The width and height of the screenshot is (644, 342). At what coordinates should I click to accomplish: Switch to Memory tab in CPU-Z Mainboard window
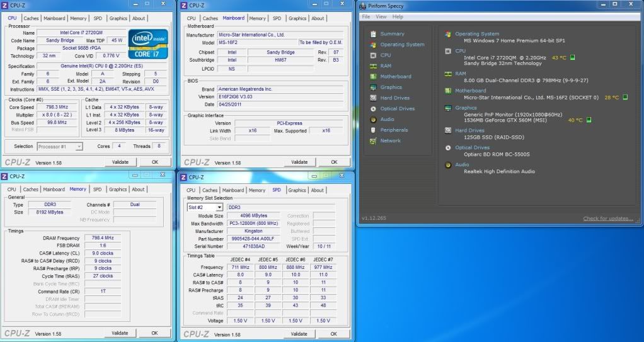[258, 18]
